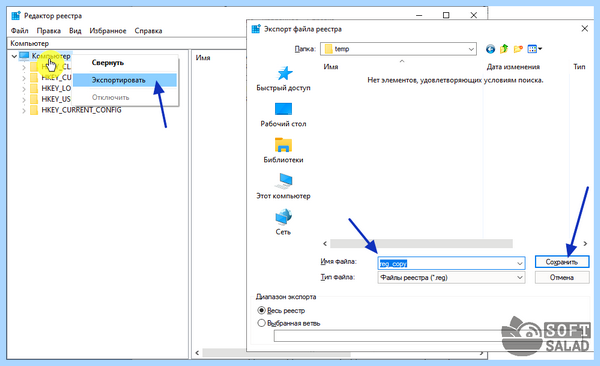Image resolution: width=600 pixels, height=366 pixels.
Task: Collapse the Компьютер tree node
Action: (x=14, y=56)
